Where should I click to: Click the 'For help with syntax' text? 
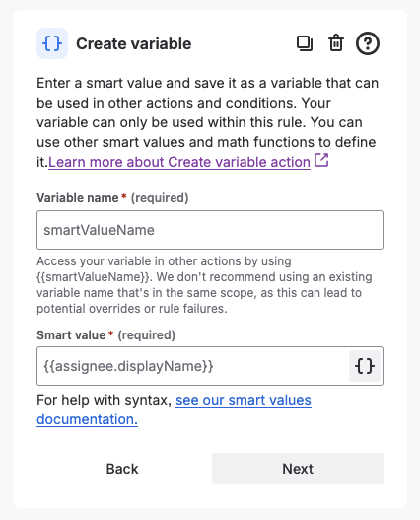click(104, 400)
